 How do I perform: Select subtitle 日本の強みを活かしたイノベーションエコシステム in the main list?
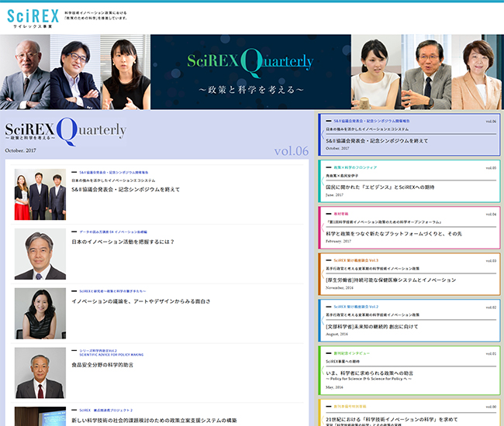113,180
